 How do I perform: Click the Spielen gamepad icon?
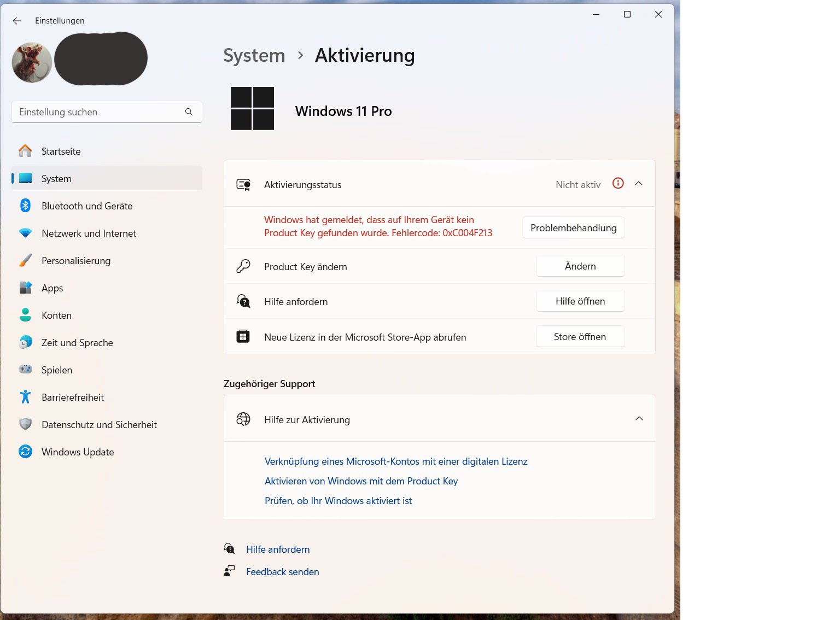tap(25, 370)
